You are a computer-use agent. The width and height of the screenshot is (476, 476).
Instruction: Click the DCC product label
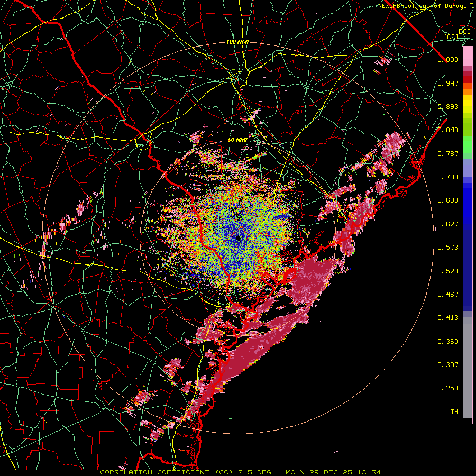464,32
